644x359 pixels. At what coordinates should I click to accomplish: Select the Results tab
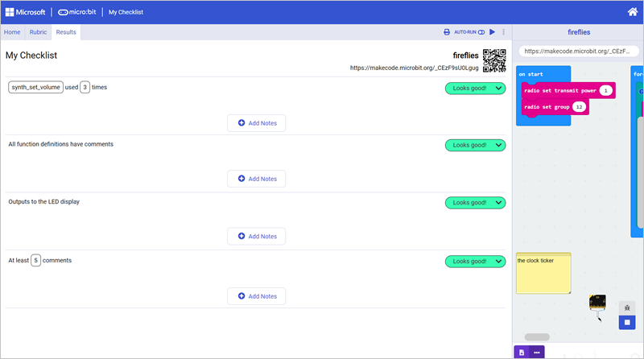click(x=66, y=32)
